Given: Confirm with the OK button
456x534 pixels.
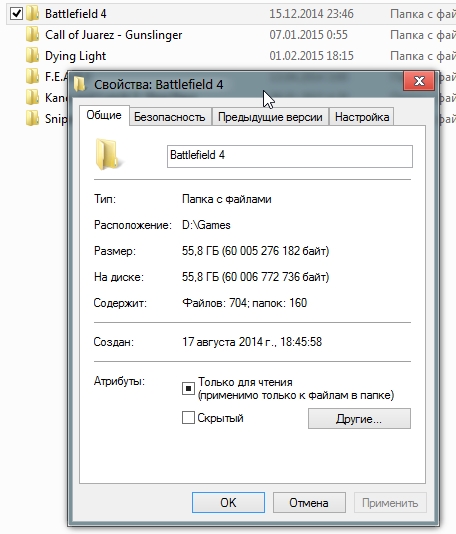Looking at the screenshot, I should coord(228,503).
